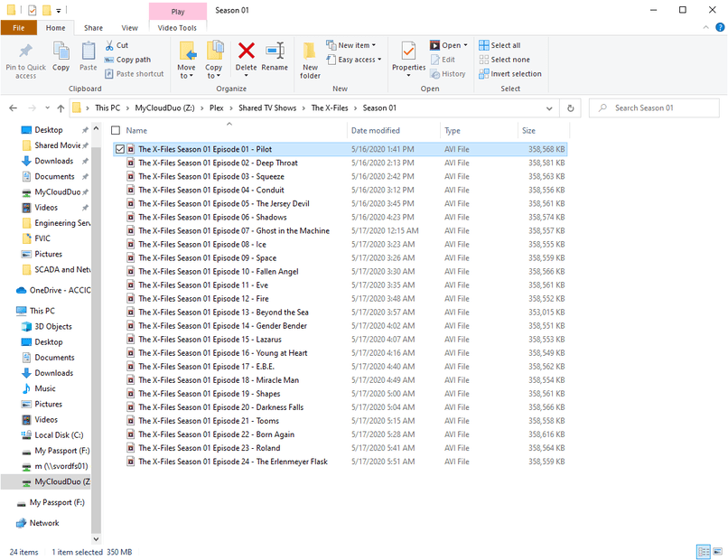Open Help with the question mark icon
Image resolution: width=728 pixels, height=560 pixels.
[720, 27]
